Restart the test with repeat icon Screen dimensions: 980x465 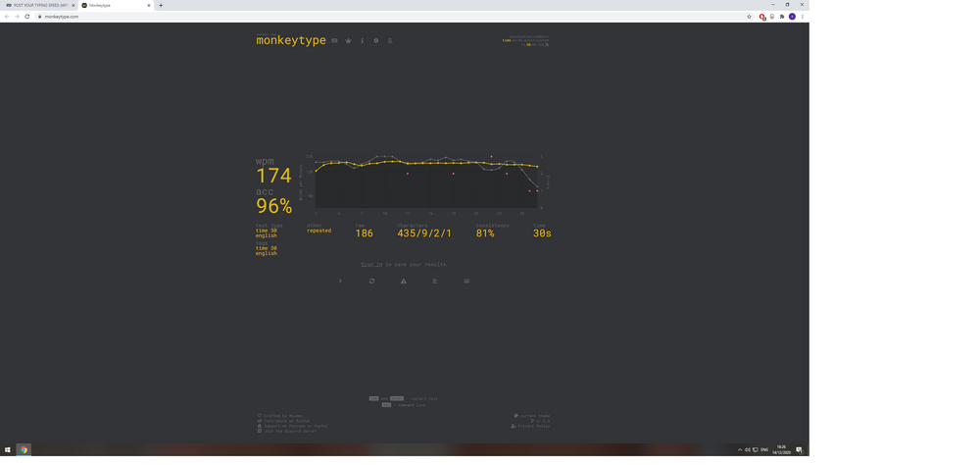click(x=371, y=282)
